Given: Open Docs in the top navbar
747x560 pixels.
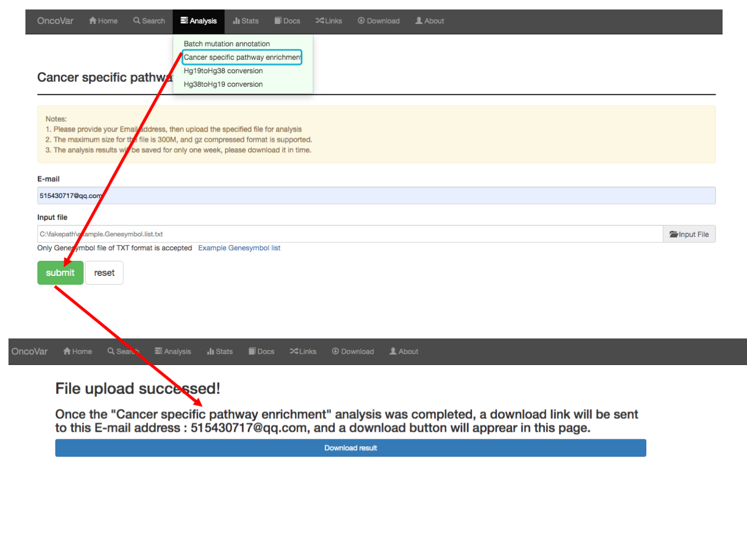Looking at the screenshot, I should click(287, 21).
